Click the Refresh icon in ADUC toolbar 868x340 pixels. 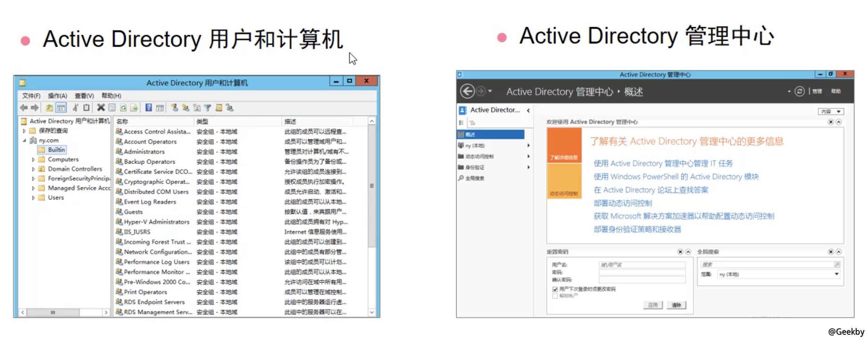click(x=124, y=108)
